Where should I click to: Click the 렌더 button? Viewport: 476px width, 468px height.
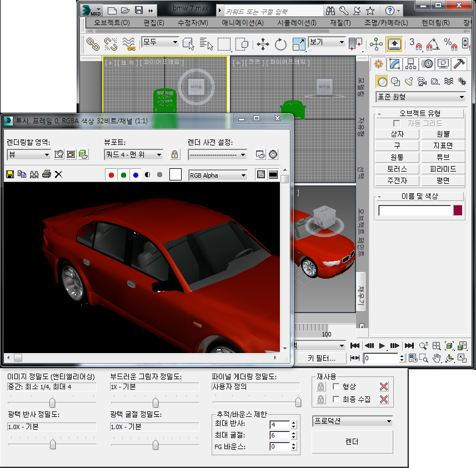(352, 441)
